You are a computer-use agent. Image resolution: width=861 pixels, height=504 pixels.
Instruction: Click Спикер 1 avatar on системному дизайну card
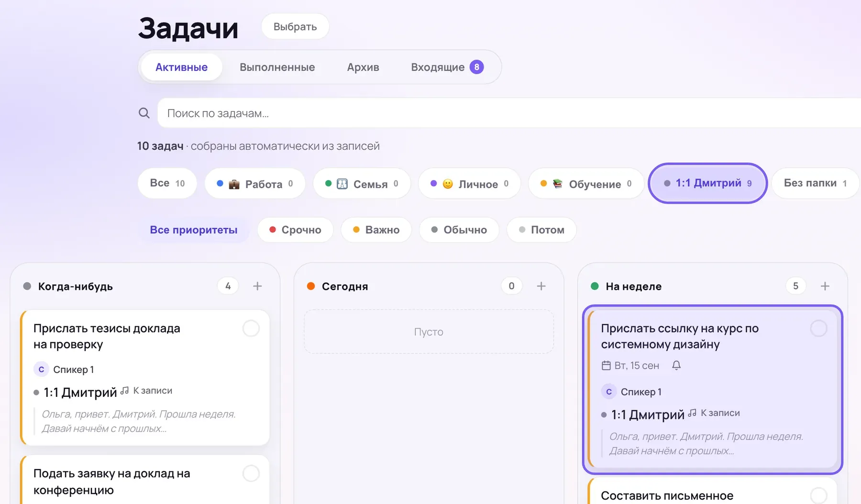tap(609, 392)
